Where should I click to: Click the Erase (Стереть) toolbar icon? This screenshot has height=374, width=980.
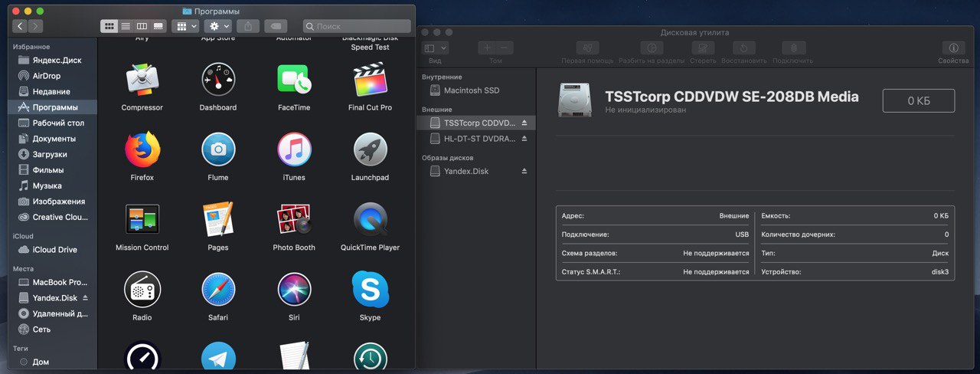coord(703,48)
